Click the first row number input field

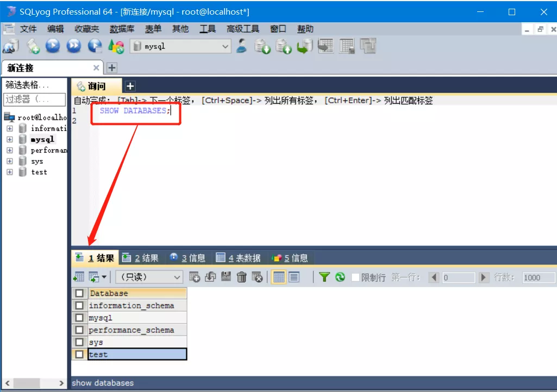[x=458, y=277]
